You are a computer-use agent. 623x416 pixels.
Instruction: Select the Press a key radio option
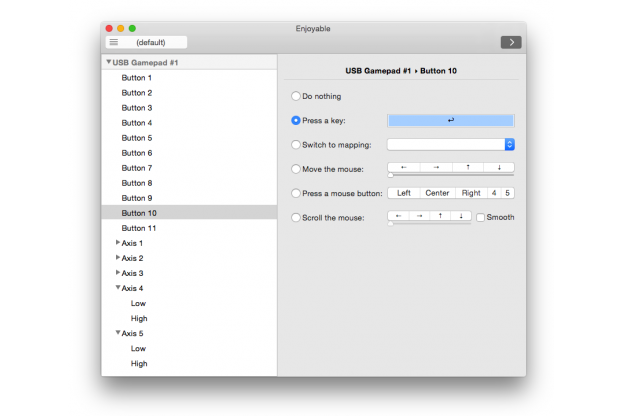coord(296,120)
